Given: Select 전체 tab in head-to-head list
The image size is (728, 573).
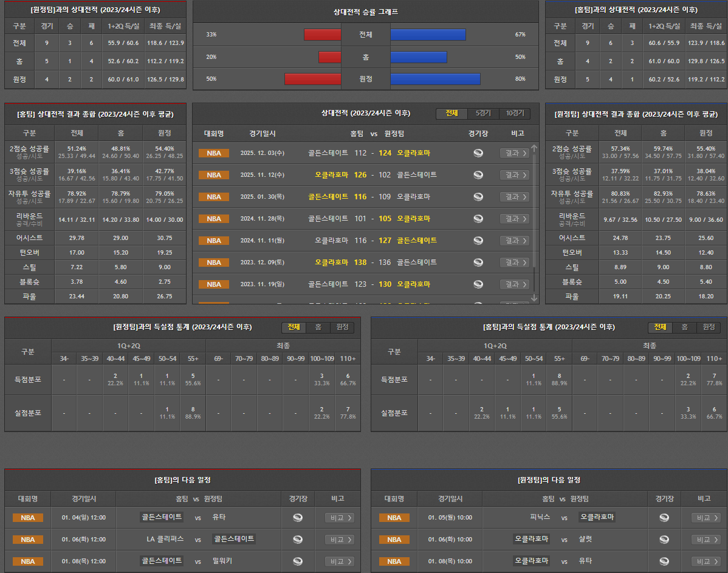Looking at the screenshot, I should 452,114.
